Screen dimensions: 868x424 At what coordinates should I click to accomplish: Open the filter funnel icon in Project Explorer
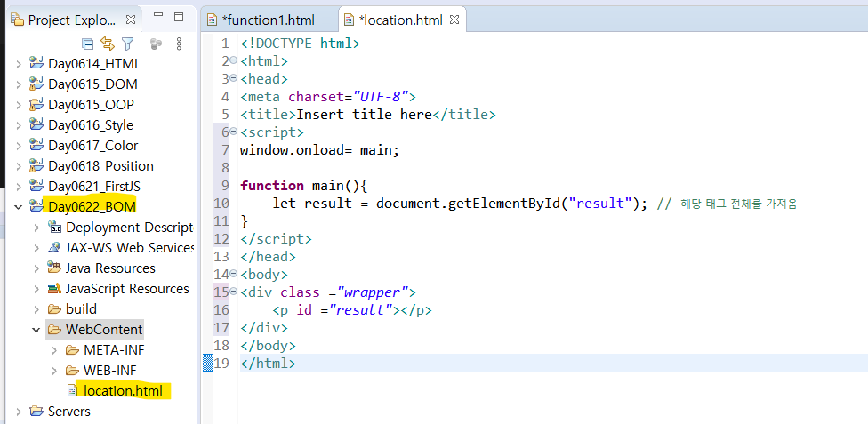(x=128, y=44)
